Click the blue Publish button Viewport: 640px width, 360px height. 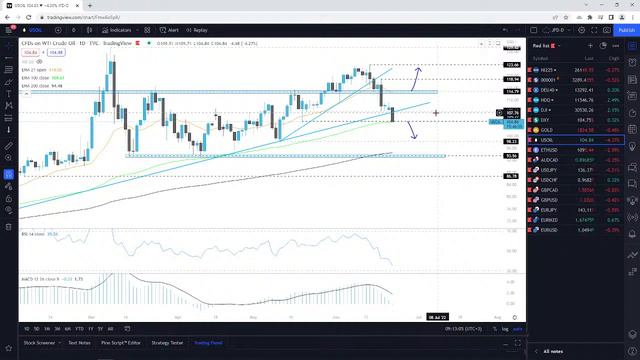pyautogui.click(x=626, y=30)
